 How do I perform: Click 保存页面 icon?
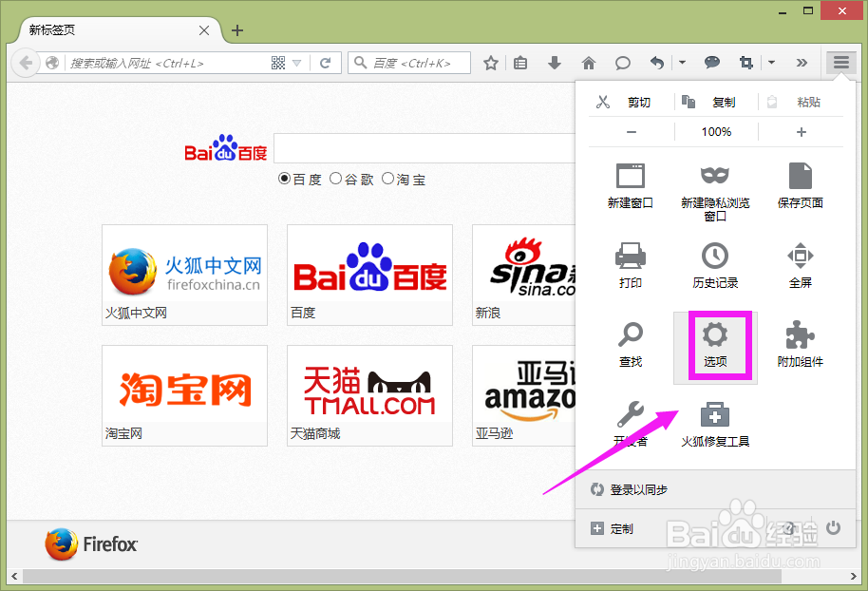[800, 176]
